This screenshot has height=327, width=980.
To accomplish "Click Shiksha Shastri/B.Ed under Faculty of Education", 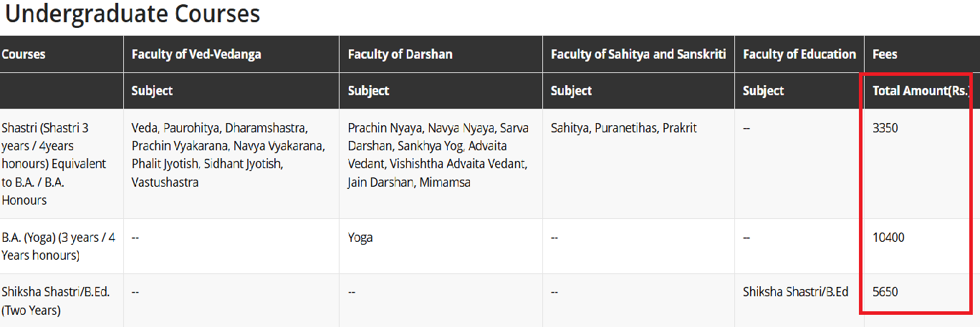I will click(x=795, y=292).
